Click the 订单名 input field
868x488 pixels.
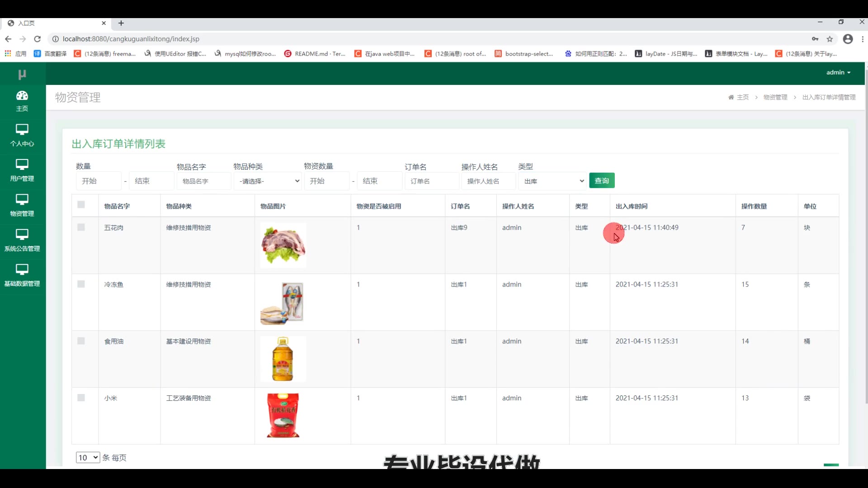click(x=432, y=181)
